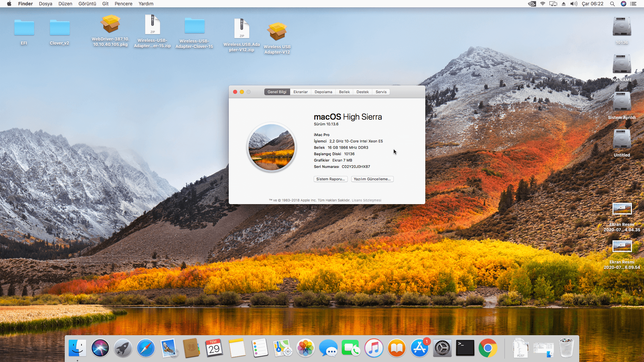
Task: Open the Lisans Sözleşmesi link
Action: click(x=366, y=200)
